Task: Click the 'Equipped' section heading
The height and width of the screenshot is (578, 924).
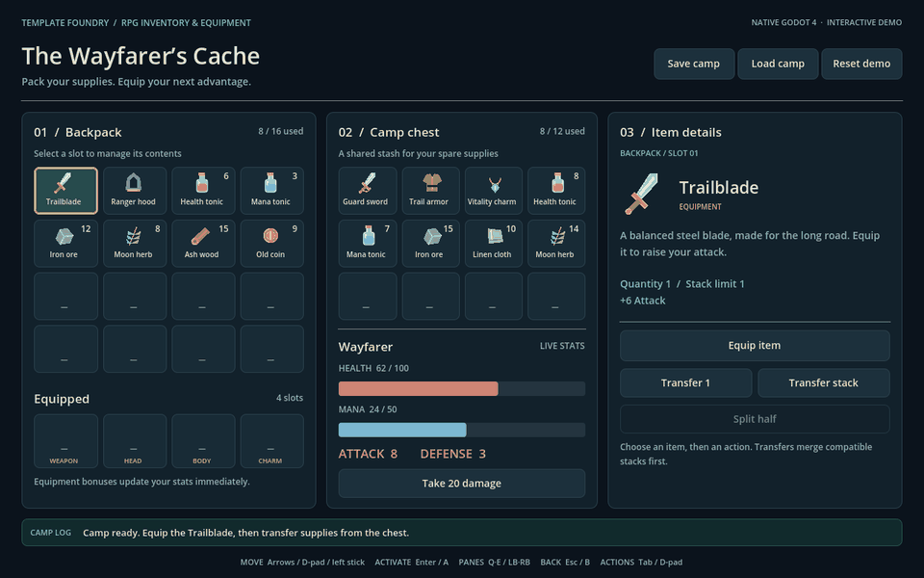Action: coord(62,399)
